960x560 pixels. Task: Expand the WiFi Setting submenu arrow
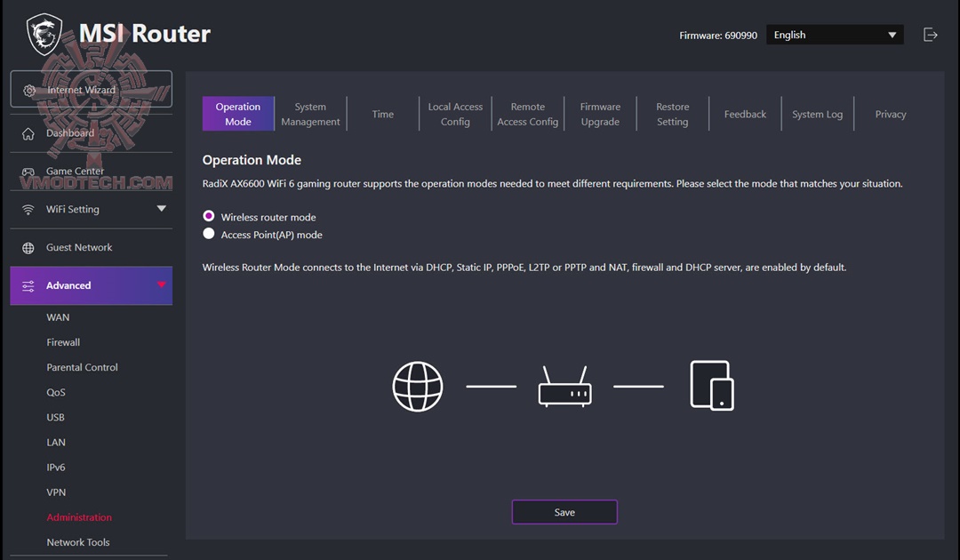coord(161,209)
